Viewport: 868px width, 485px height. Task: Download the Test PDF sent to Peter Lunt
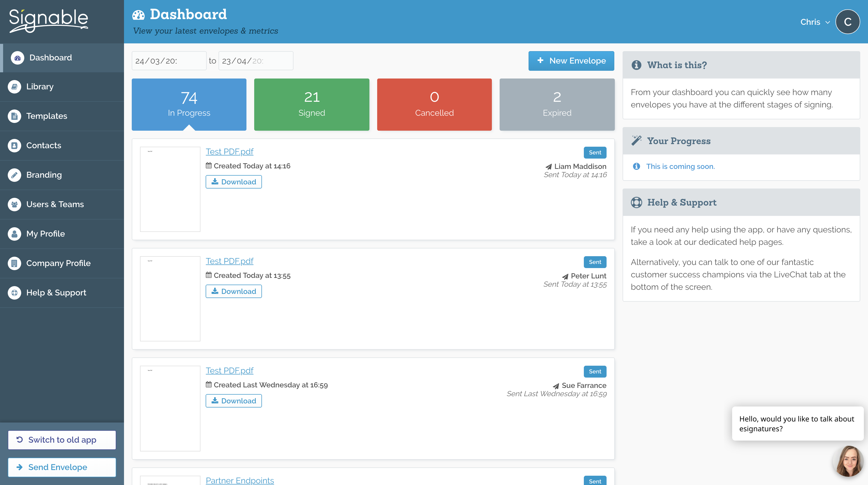coord(234,291)
